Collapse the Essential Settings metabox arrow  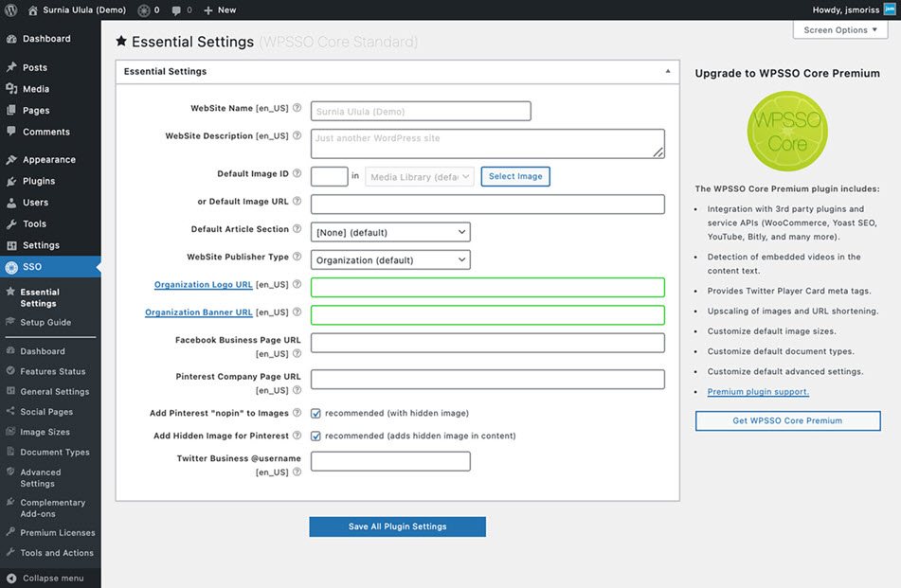668,71
